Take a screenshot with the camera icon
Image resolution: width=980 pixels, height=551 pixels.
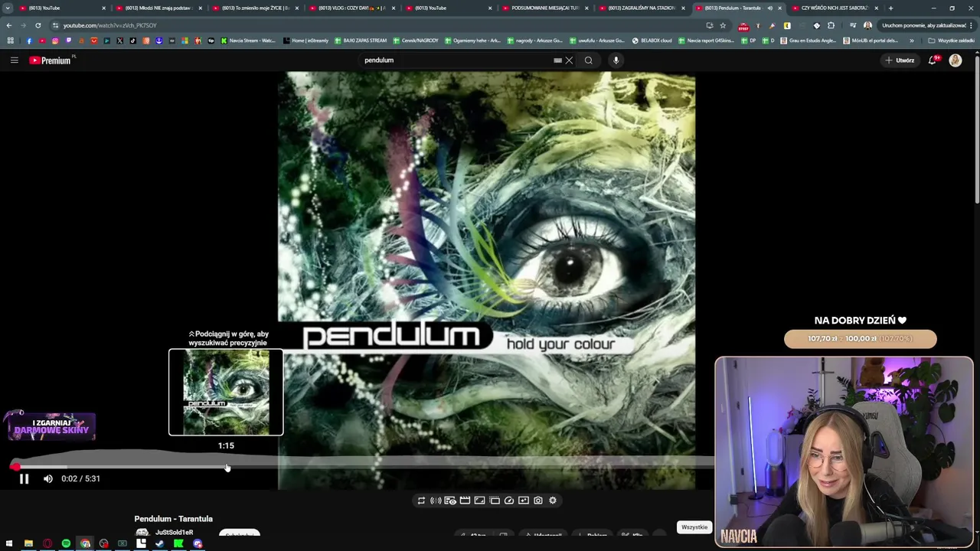tap(538, 500)
